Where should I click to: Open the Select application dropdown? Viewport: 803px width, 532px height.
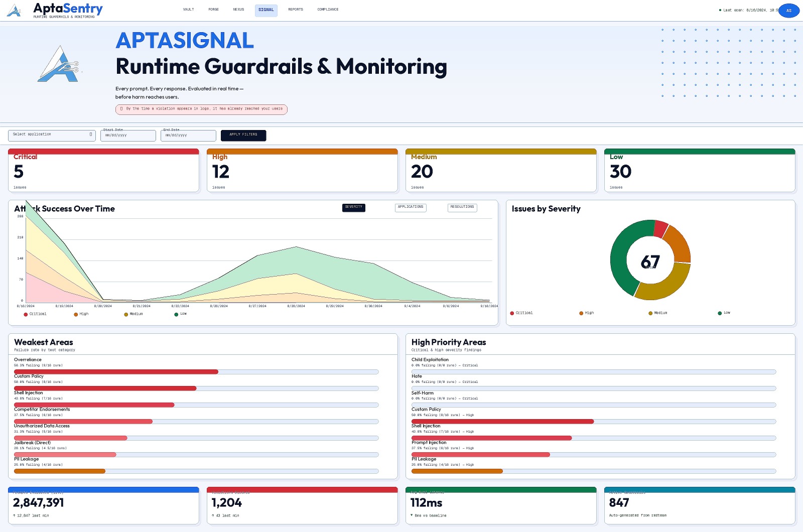pos(52,135)
